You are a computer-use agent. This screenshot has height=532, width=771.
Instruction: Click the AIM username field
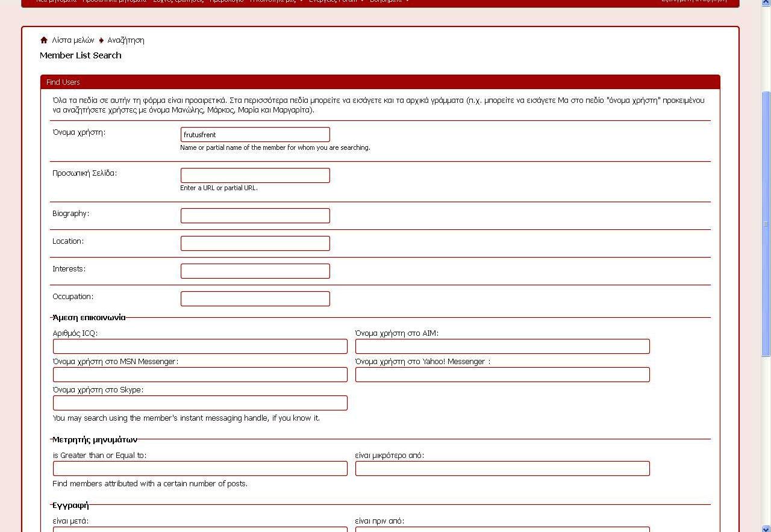point(502,346)
